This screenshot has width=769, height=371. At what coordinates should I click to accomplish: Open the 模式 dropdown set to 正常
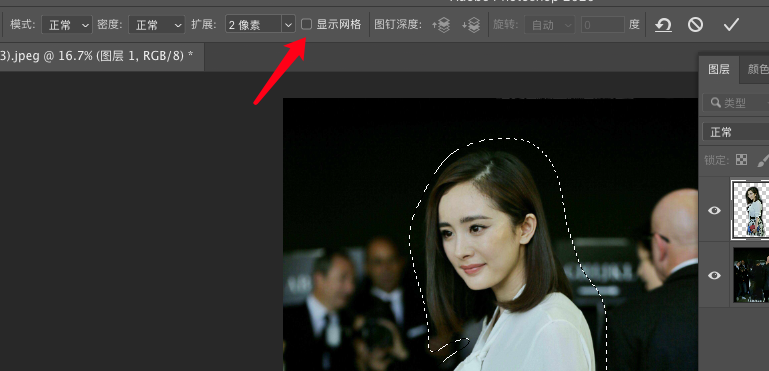point(67,25)
